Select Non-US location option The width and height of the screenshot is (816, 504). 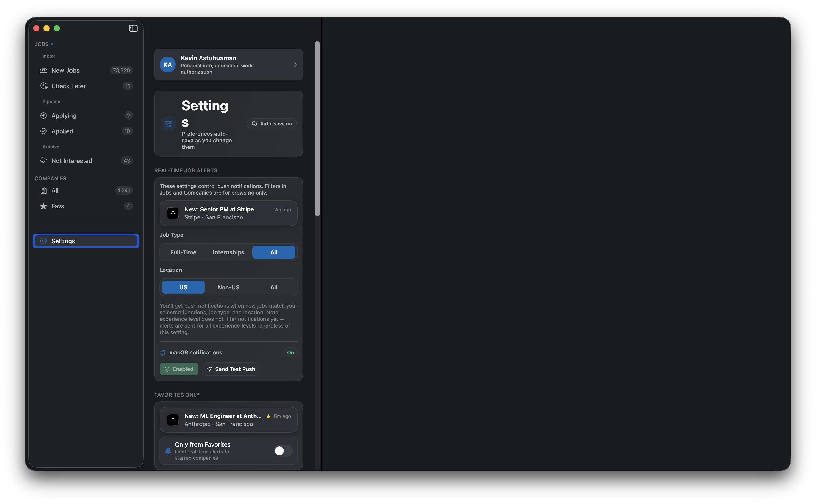[228, 287]
